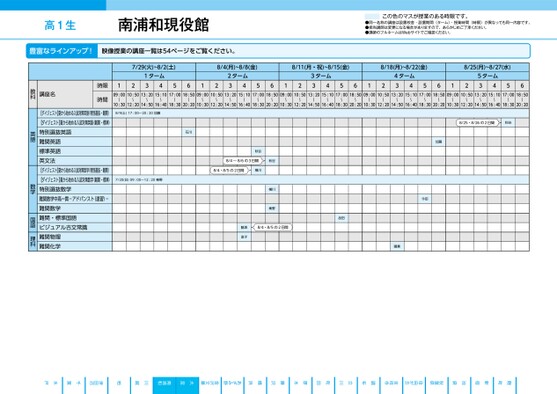This screenshot has height=394, width=557.
Task: Click the blue cell in the 特別選抜英語 row
Action: tap(189, 132)
